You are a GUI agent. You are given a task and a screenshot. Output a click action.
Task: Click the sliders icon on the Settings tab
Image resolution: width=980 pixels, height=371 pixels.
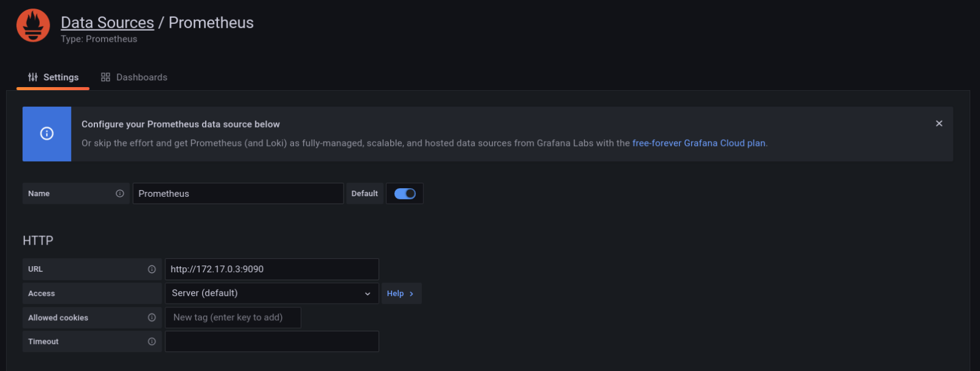(33, 77)
